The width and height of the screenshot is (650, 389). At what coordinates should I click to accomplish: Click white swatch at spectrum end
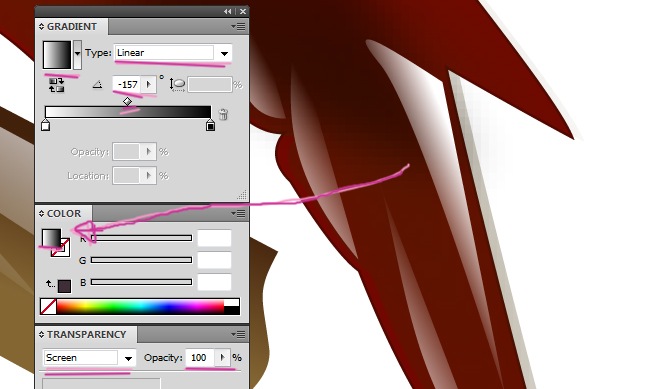[232, 303]
